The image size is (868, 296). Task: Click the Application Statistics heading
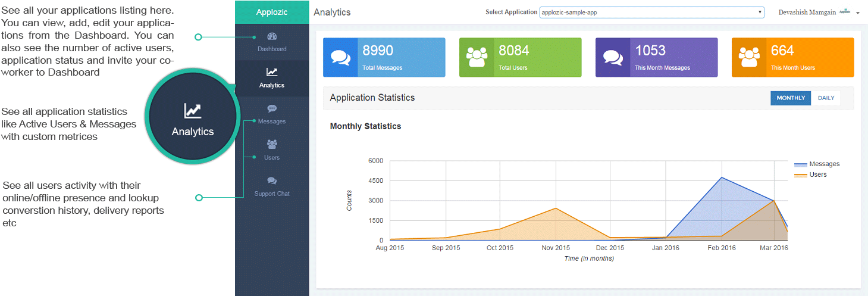(372, 98)
